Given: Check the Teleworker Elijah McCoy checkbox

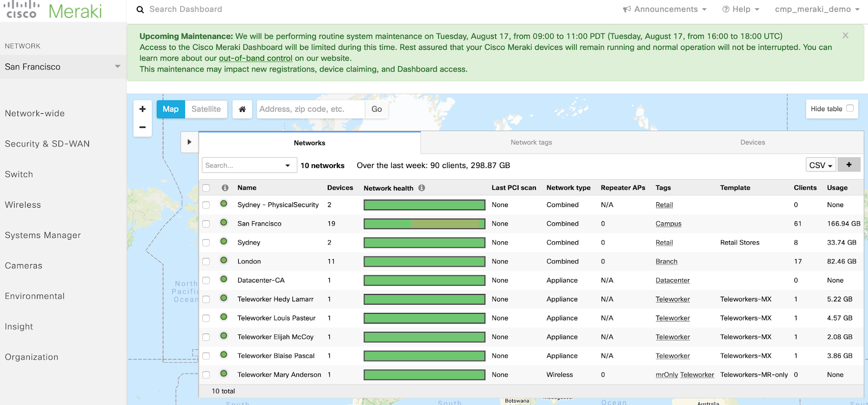Looking at the screenshot, I should click(x=206, y=337).
